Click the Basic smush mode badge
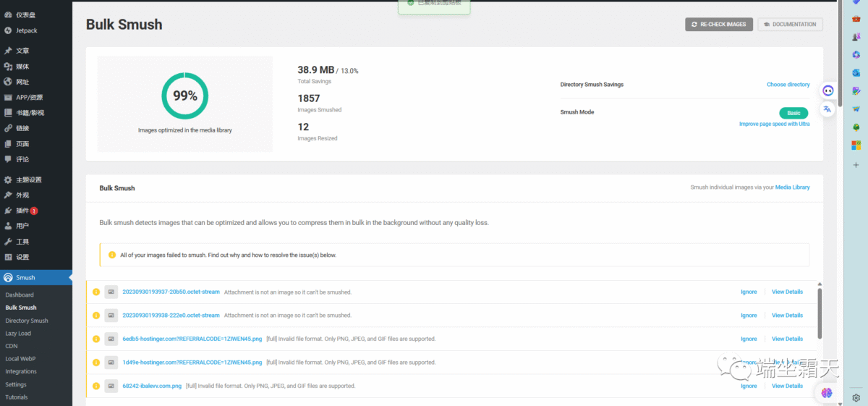This screenshot has width=868, height=406. point(793,113)
